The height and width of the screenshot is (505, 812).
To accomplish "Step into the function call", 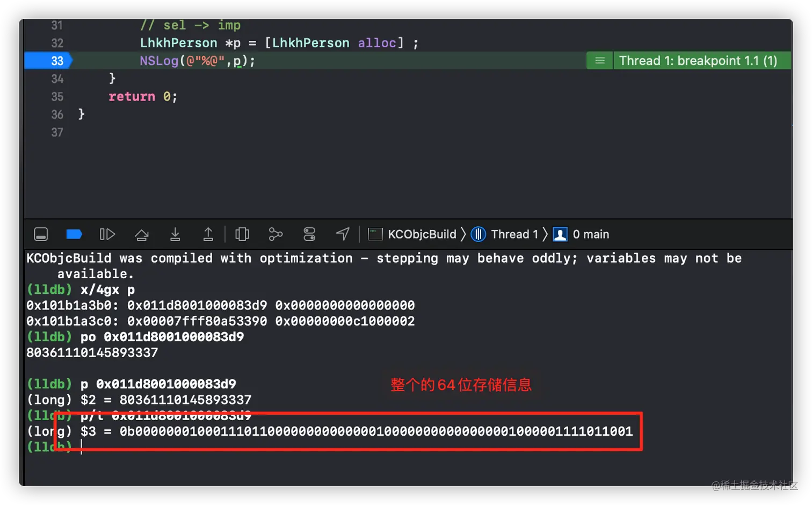I will pyautogui.click(x=175, y=234).
